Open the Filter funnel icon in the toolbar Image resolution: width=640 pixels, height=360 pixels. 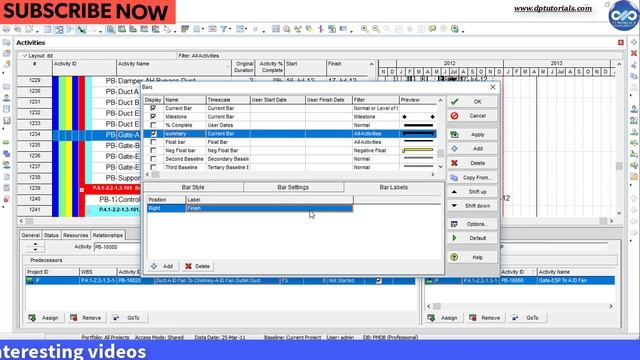223,29
